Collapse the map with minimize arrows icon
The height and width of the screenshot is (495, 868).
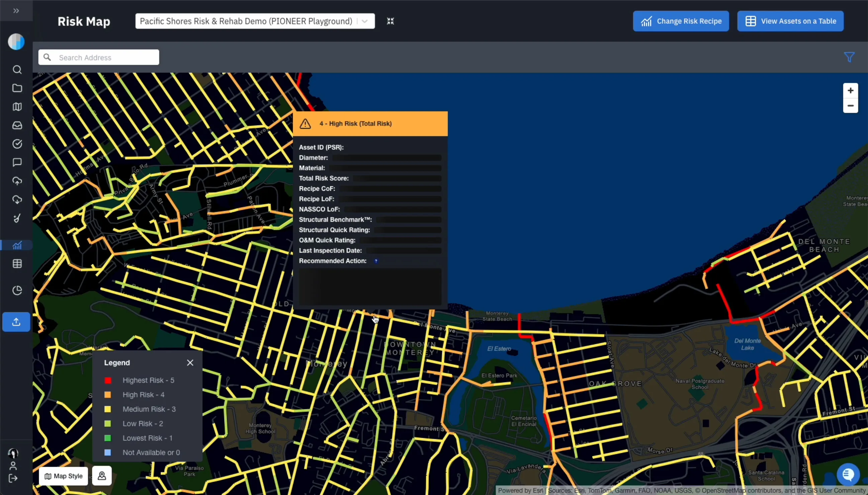point(390,21)
